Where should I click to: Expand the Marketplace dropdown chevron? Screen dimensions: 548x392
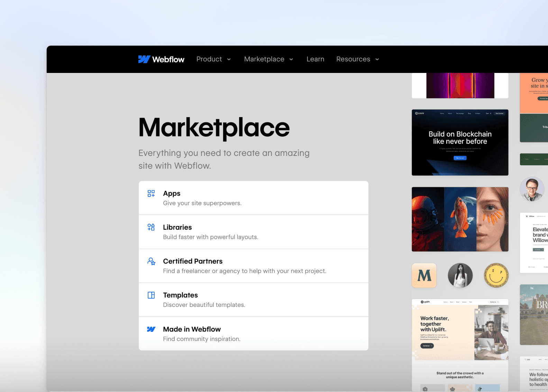point(291,59)
